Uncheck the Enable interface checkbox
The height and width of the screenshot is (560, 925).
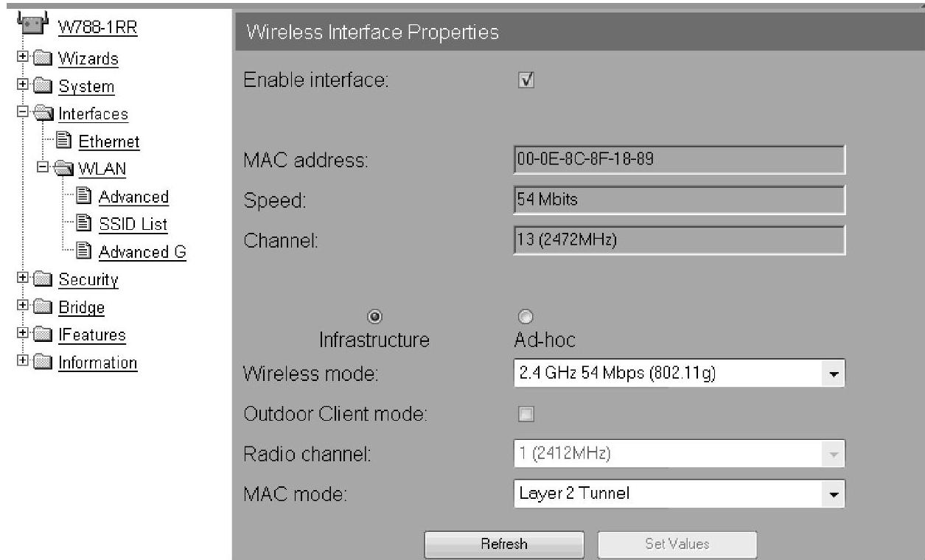click(x=526, y=80)
